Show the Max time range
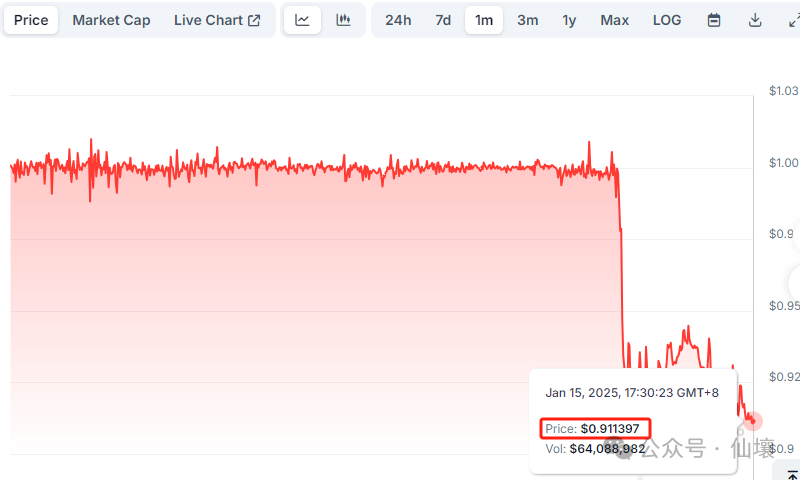 pyautogui.click(x=615, y=20)
